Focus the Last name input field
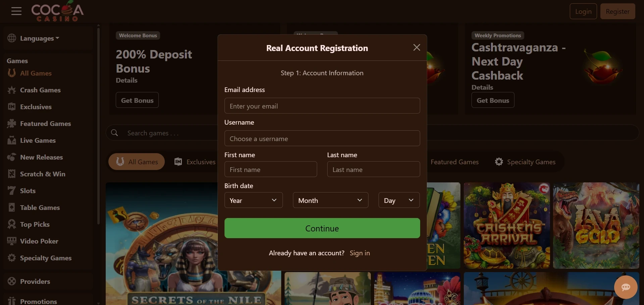Screen dimensions: 644x305 (374, 169)
